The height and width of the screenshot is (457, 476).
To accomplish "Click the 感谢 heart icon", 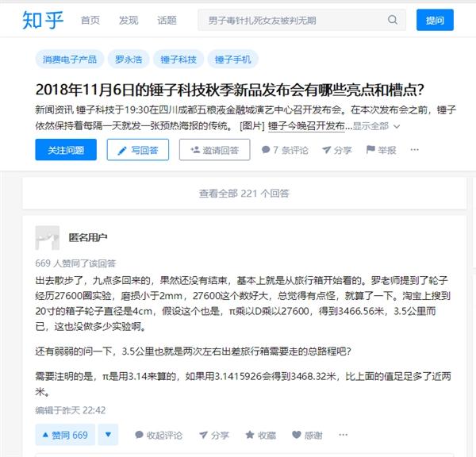I will pyautogui.click(x=296, y=435).
